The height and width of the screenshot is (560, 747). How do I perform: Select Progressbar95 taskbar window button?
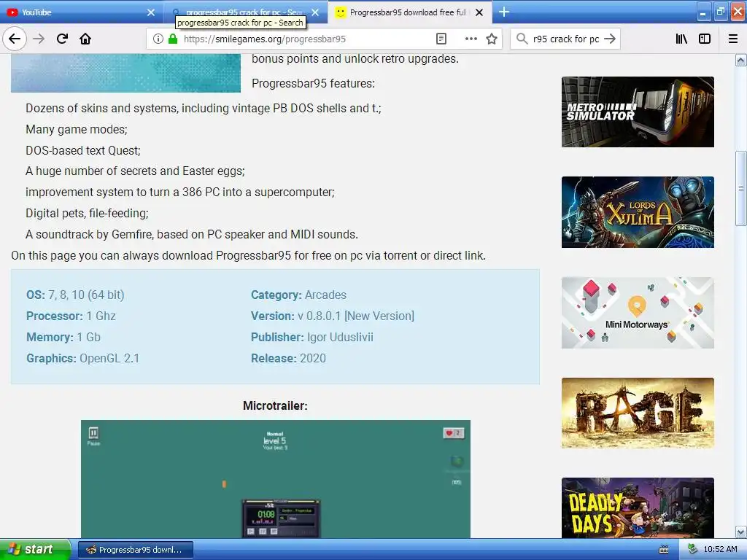135,550
